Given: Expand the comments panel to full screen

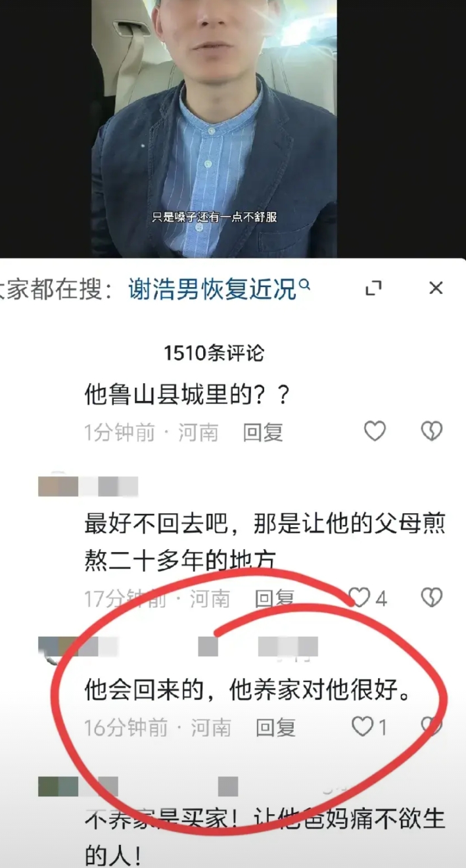Looking at the screenshot, I should (x=373, y=288).
